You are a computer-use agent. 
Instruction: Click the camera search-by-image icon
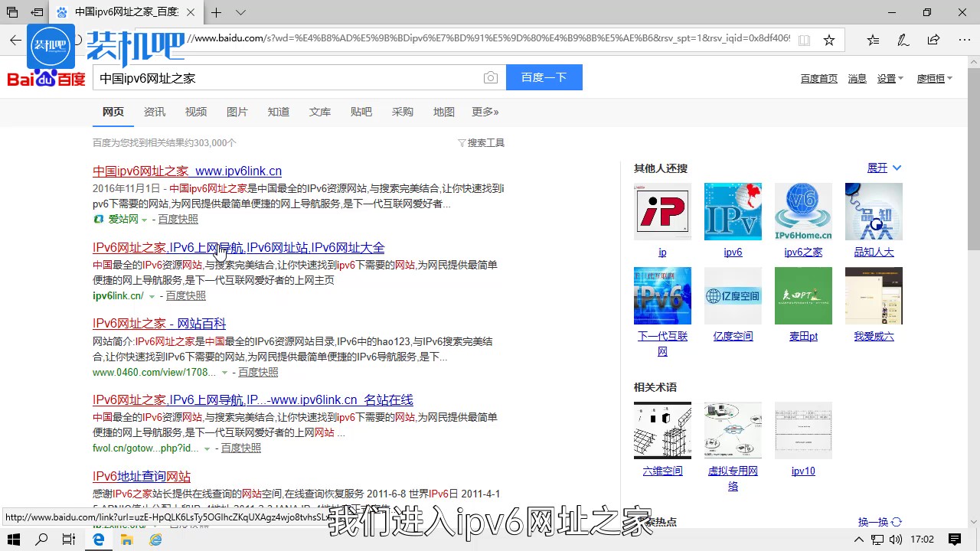[491, 77]
